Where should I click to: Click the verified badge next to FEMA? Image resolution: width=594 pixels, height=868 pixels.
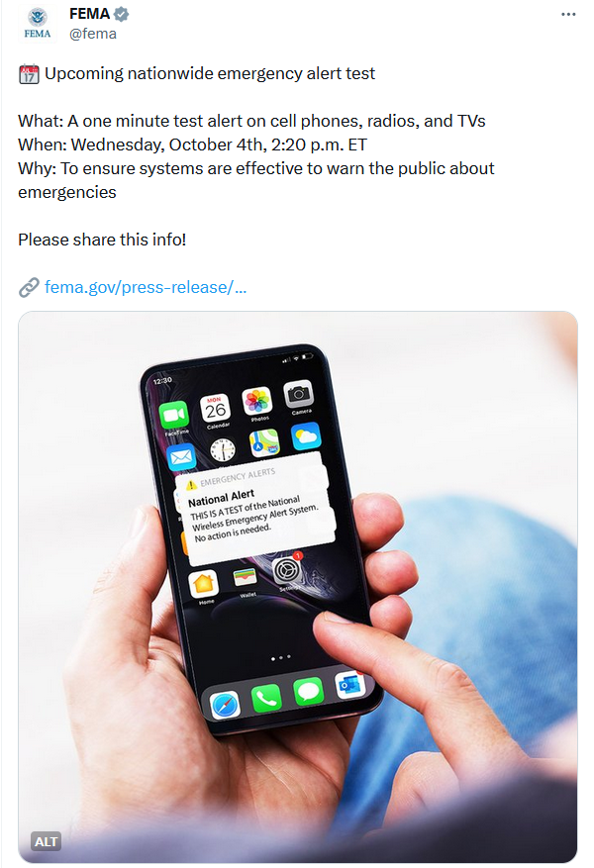tap(121, 15)
